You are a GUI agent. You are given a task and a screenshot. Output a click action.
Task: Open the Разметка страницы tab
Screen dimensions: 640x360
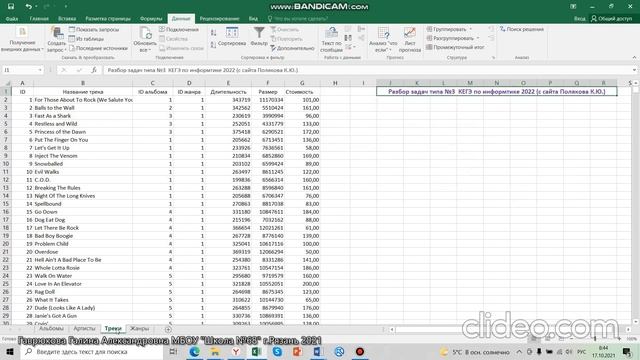click(108, 19)
